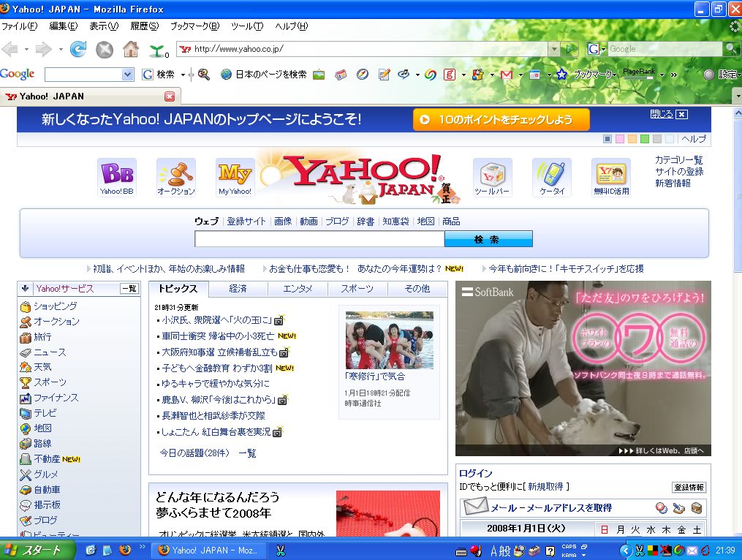
Task: Click the 閉じる link on the banner
Action: coord(668,114)
